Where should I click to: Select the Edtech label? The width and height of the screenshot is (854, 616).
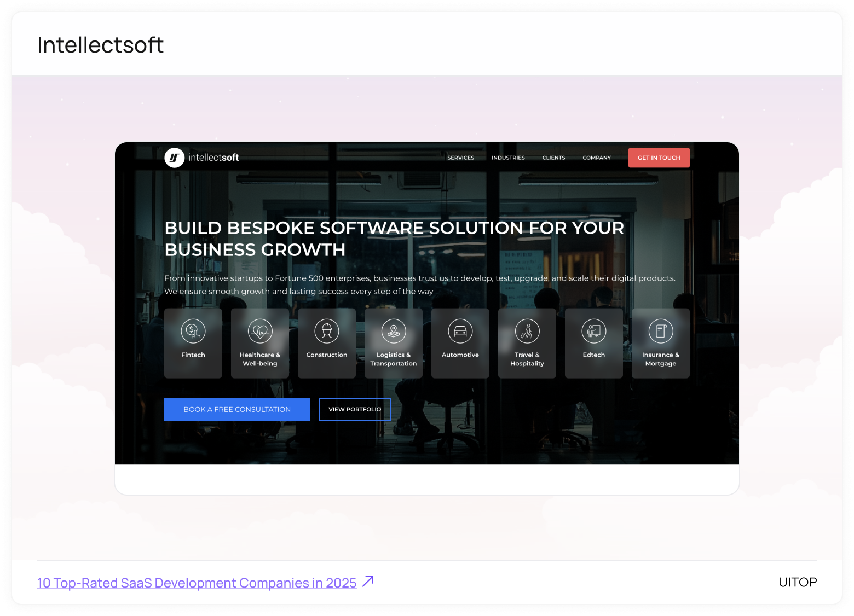click(x=594, y=355)
